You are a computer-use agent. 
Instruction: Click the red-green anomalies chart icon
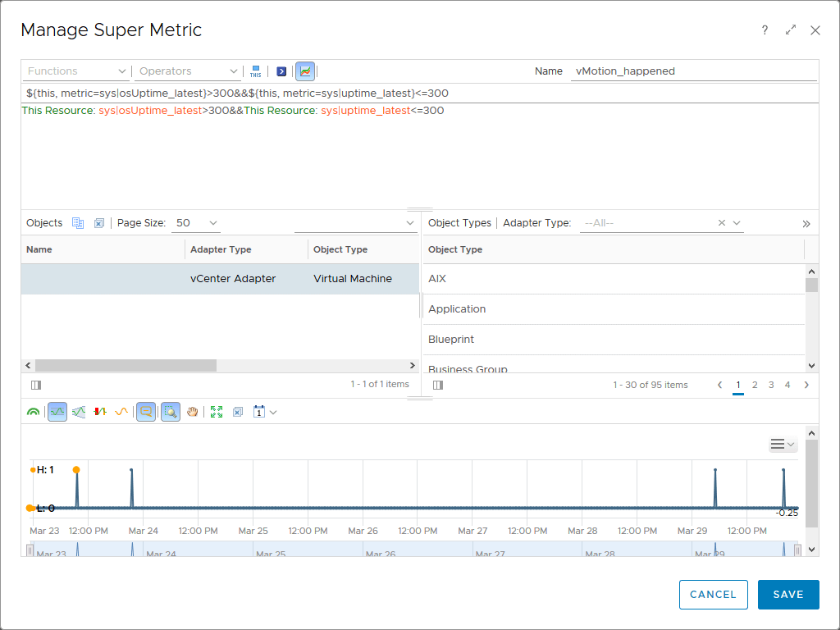click(x=100, y=412)
